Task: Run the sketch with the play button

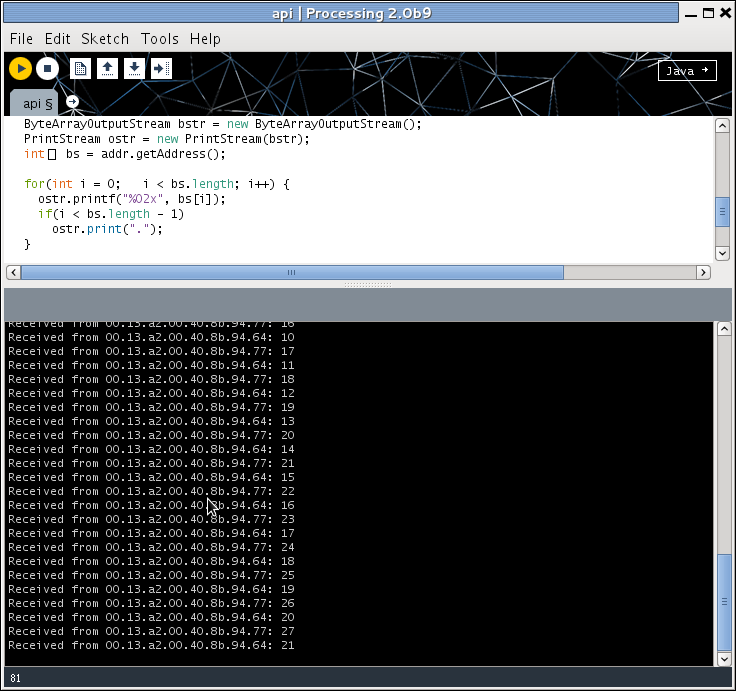Action: 20,69
